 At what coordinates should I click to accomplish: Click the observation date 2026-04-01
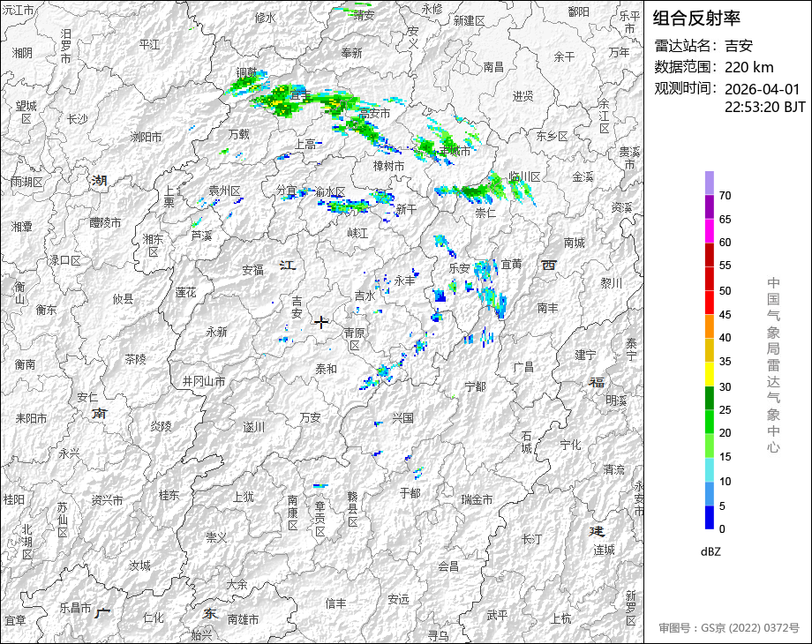coord(762,89)
